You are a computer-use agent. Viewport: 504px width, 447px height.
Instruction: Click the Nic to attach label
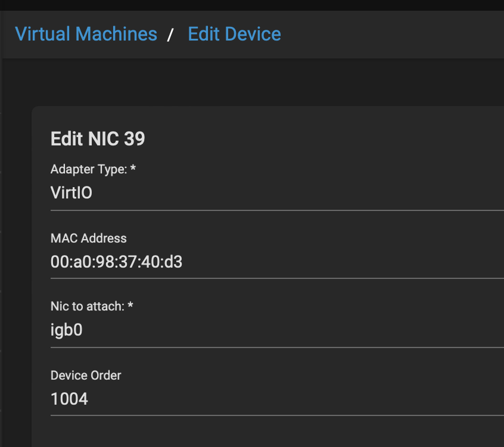click(92, 306)
